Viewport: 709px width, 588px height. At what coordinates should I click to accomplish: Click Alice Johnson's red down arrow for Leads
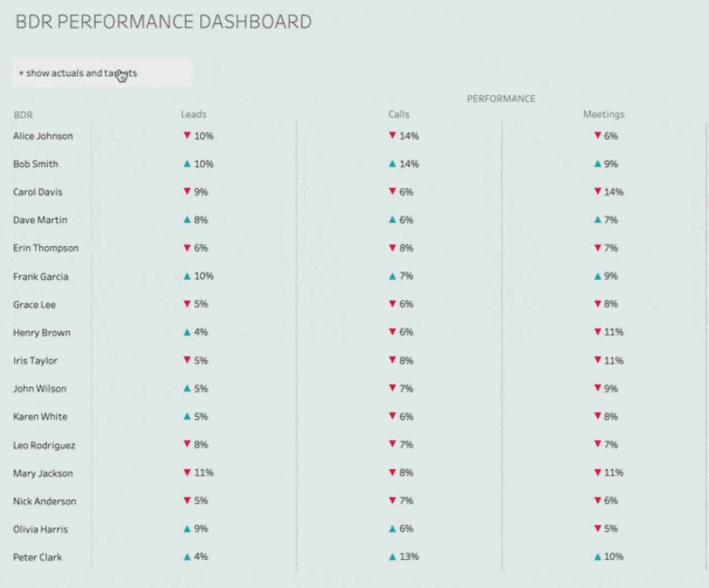tap(187, 135)
